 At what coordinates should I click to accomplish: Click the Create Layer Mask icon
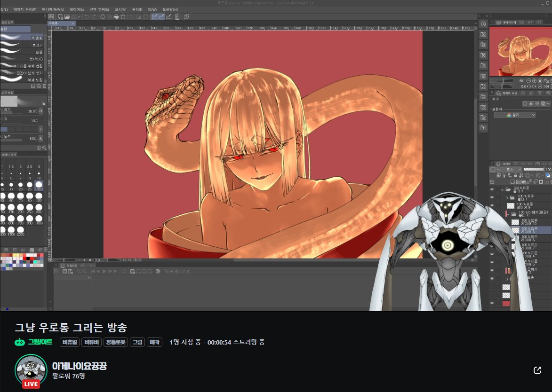coord(541,182)
